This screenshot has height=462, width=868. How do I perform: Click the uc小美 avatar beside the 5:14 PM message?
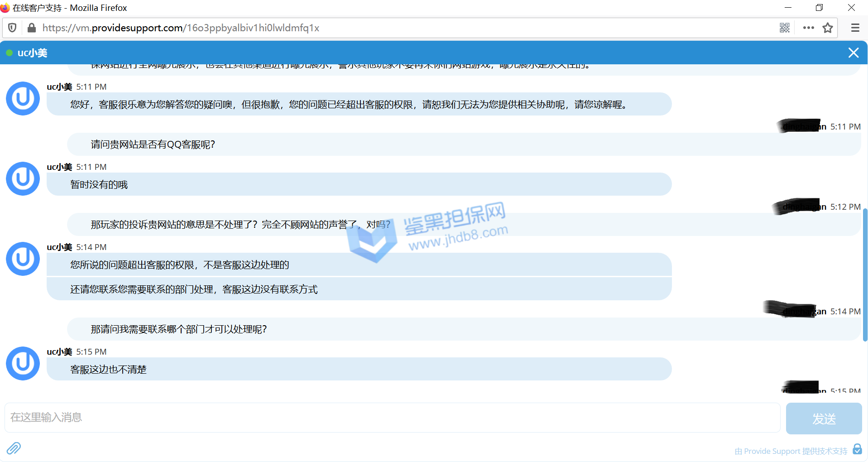click(23, 259)
